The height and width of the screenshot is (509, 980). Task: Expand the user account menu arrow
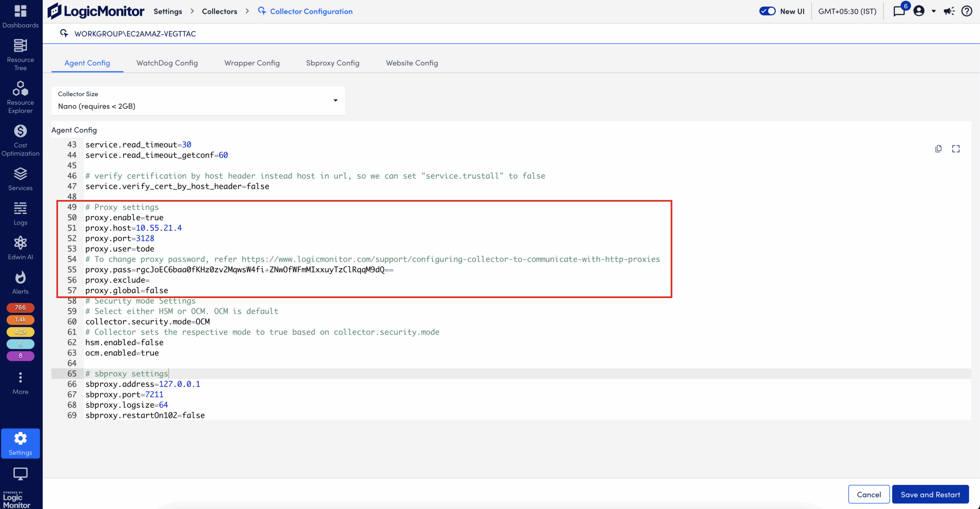pos(934,11)
